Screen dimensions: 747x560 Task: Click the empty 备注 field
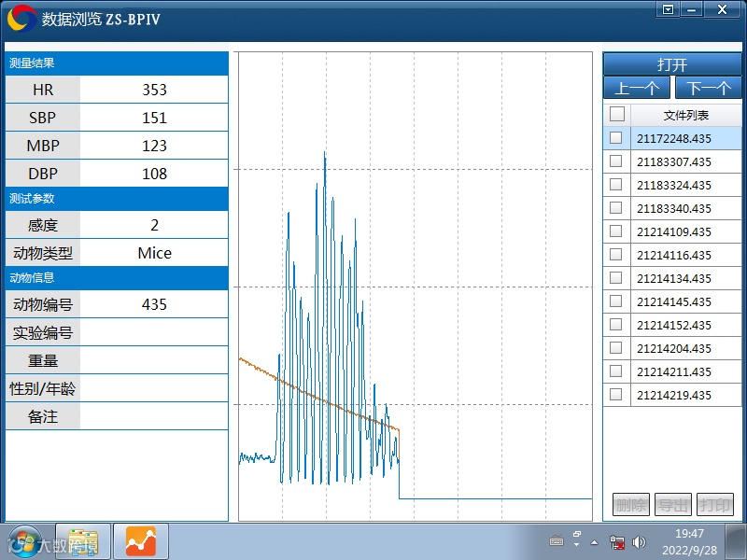(154, 416)
